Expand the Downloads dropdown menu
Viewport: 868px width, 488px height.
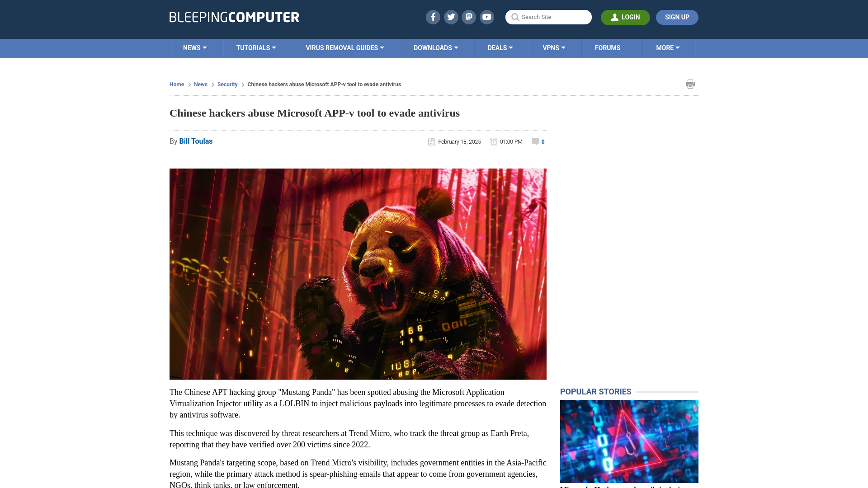click(436, 48)
